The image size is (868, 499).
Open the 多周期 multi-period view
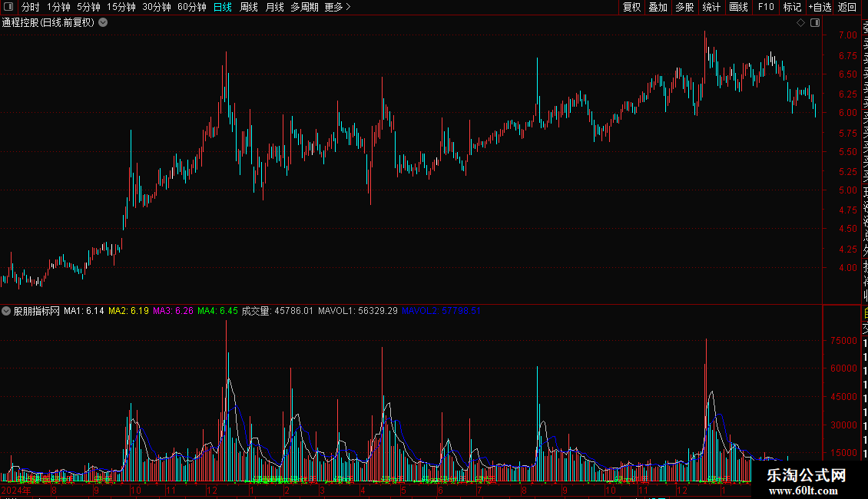(304, 7)
